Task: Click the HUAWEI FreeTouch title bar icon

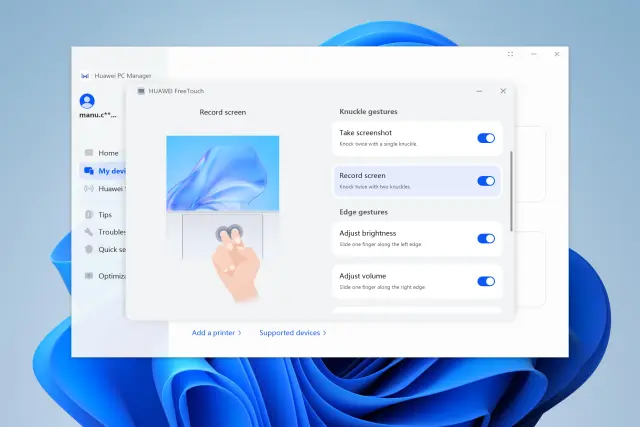Action: [x=141, y=91]
